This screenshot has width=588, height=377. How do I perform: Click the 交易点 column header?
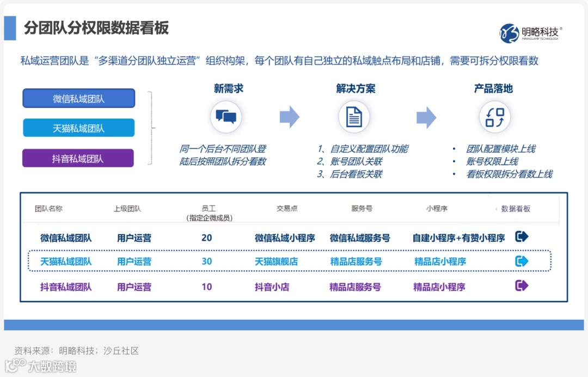[x=287, y=208]
